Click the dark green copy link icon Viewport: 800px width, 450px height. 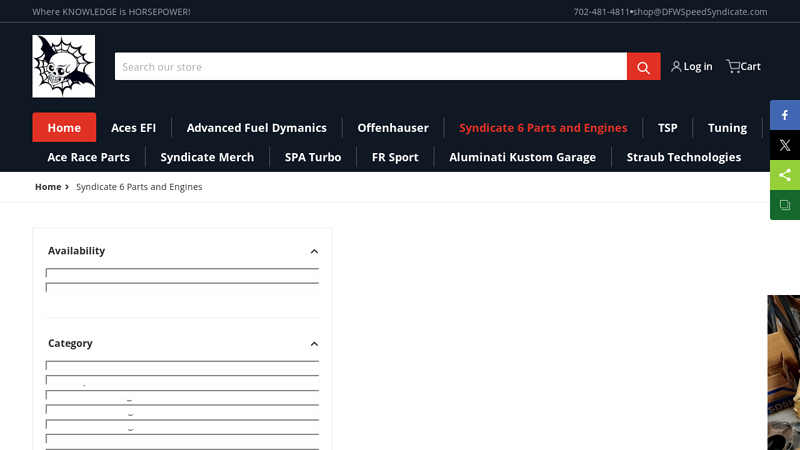pos(785,205)
